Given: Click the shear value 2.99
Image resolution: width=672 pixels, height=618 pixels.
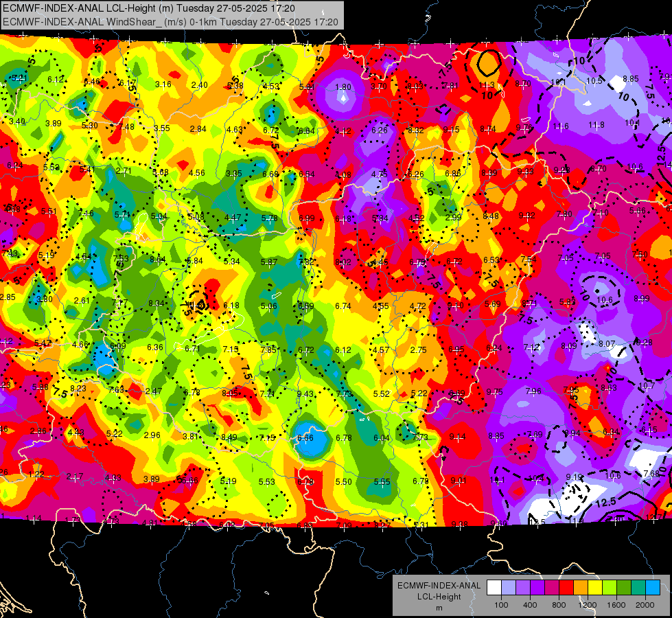Looking at the screenshot, I should coord(454,218).
